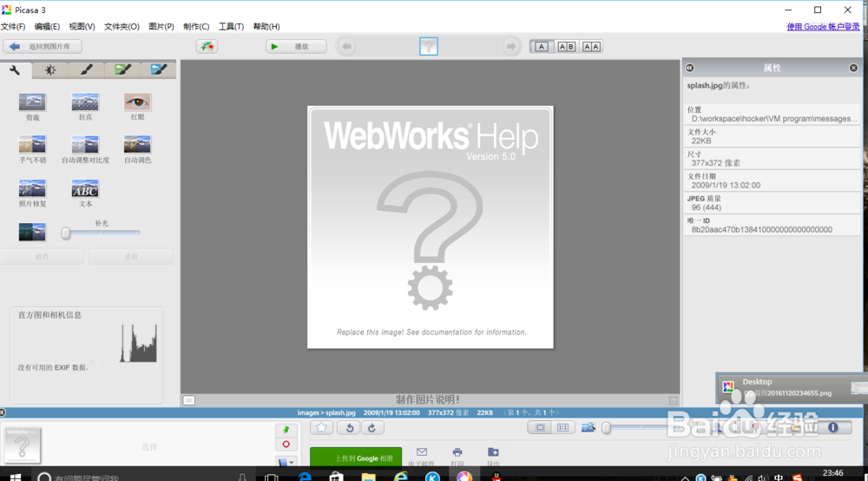Adjust the zoom slider handle

(607, 427)
